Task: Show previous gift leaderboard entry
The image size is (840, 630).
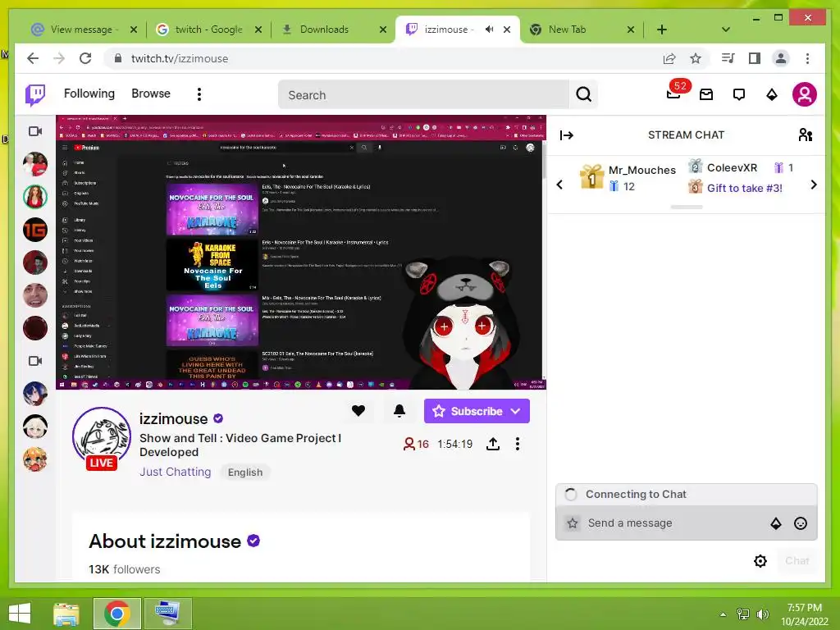Action: 559,185
